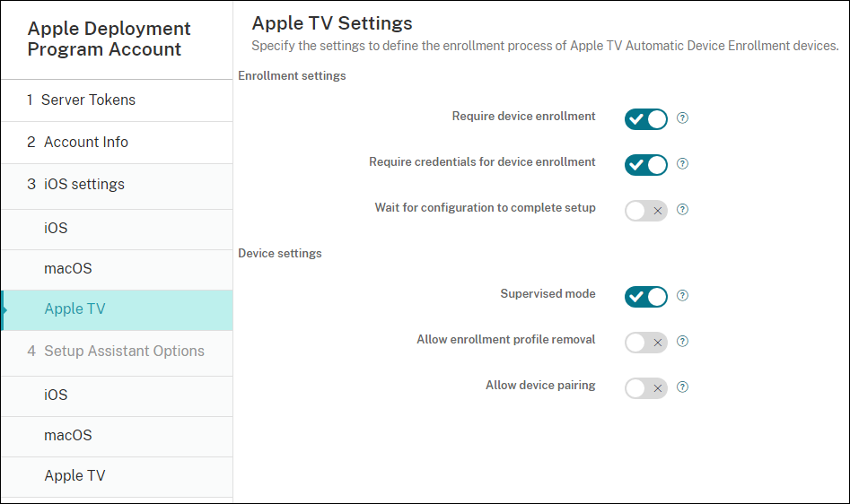Click help icon for Allow enrollment profile removal
This screenshot has height=504, width=850.
pyautogui.click(x=682, y=342)
